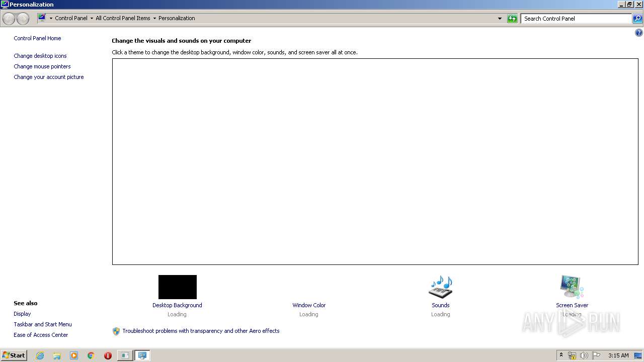Click the green Refresh button

(x=512, y=19)
